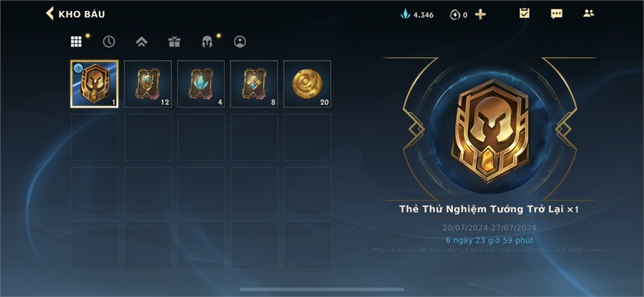Open the helmet champion items tab
This screenshot has height=297, width=644.
pyautogui.click(x=207, y=42)
